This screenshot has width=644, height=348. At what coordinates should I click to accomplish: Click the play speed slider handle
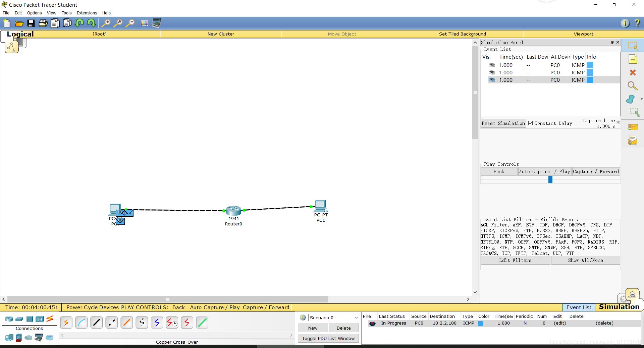click(550, 180)
